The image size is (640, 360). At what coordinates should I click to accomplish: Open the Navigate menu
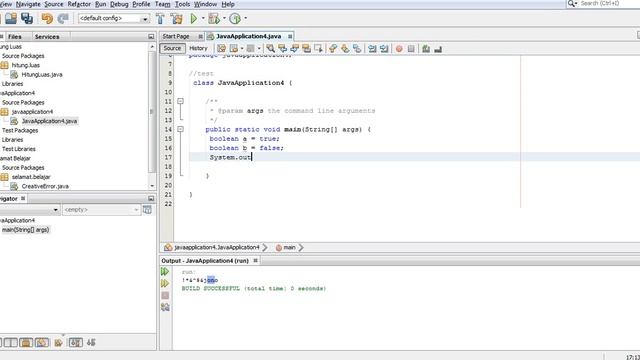click(x=28, y=4)
